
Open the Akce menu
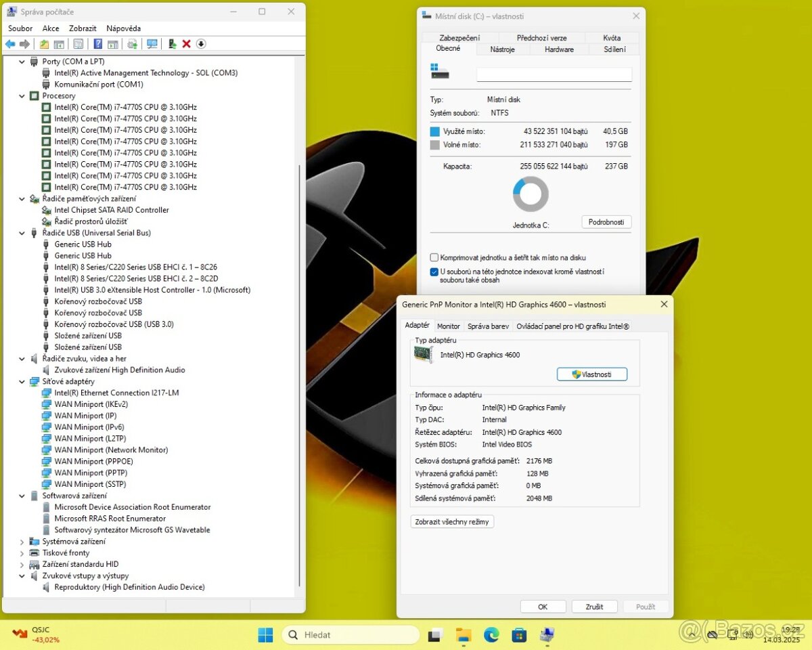[x=51, y=28]
